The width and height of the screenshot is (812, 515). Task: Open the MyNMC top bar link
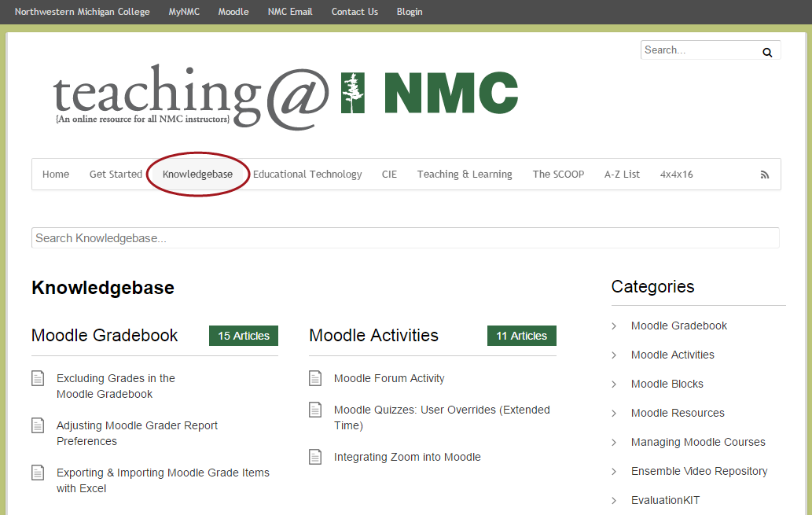coord(184,11)
